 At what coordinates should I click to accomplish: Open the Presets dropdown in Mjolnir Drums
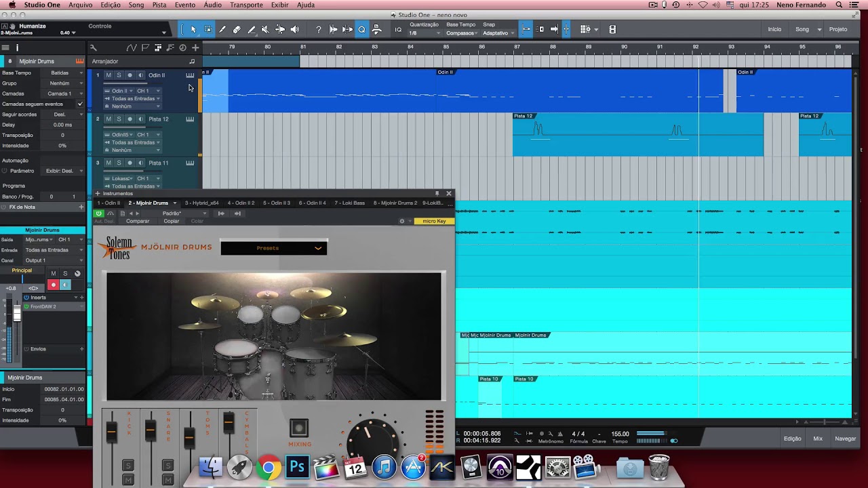[x=274, y=248]
